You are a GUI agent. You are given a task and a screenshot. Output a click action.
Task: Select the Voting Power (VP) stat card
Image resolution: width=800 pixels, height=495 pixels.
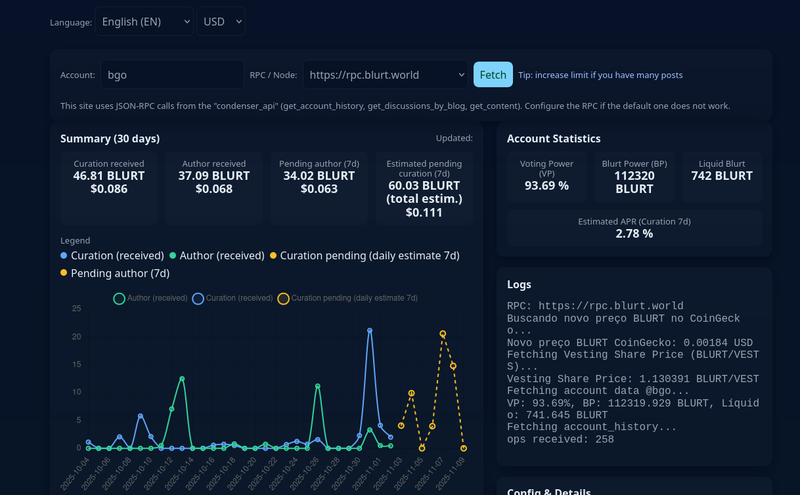(x=547, y=175)
